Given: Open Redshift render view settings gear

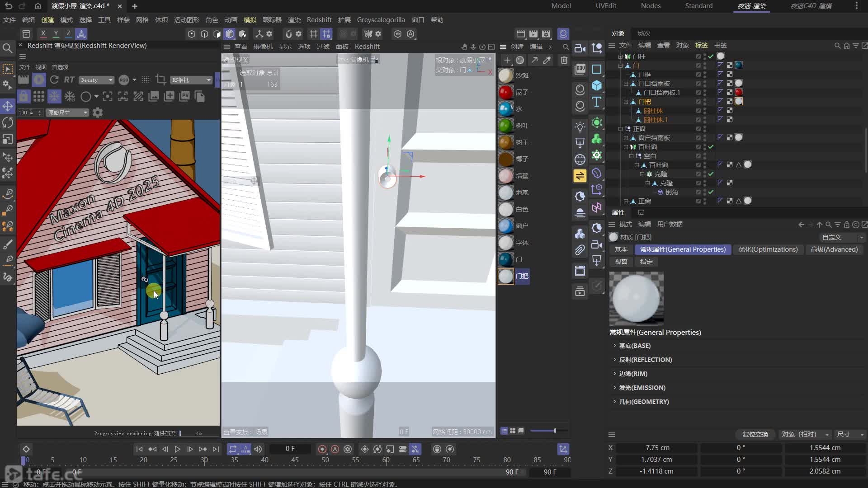Looking at the screenshot, I should pos(98,113).
